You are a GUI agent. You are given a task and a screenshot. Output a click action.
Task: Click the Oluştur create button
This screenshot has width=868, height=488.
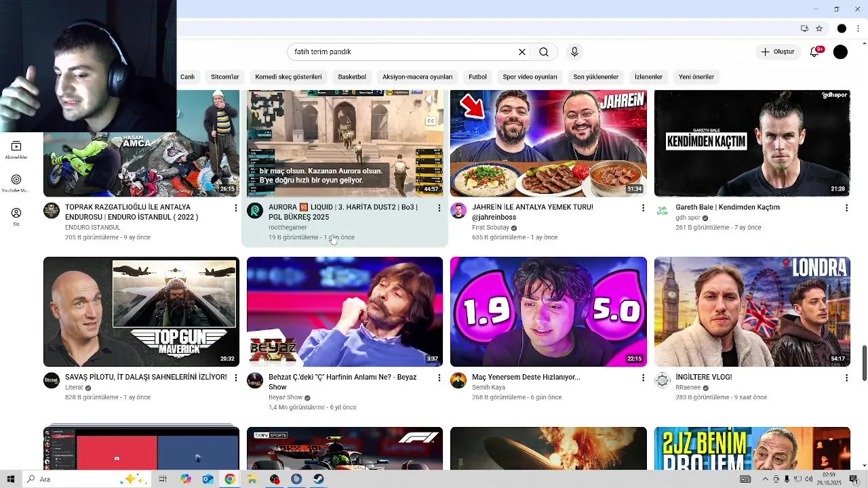click(777, 52)
